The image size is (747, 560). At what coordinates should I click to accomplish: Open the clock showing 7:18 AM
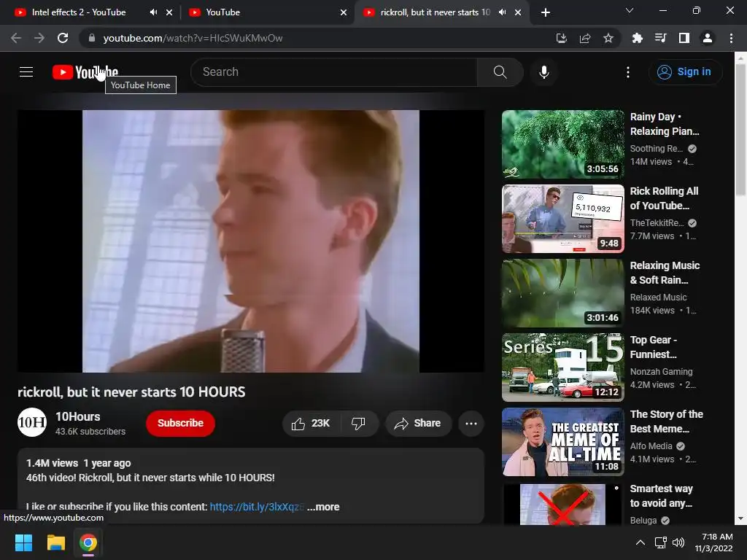(x=713, y=542)
